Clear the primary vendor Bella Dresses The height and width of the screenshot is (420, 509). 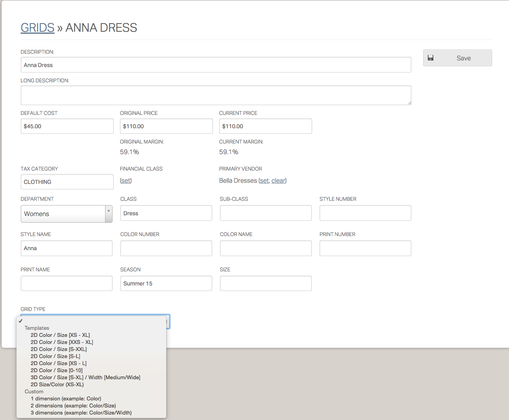tap(278, 180)
